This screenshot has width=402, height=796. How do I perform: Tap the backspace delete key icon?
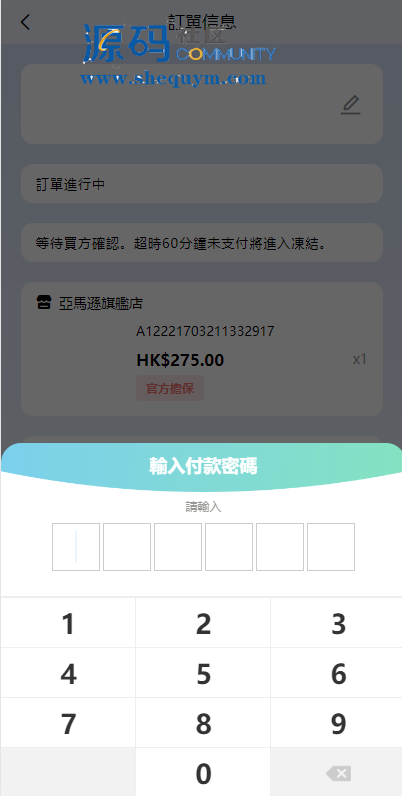[338, 774]
